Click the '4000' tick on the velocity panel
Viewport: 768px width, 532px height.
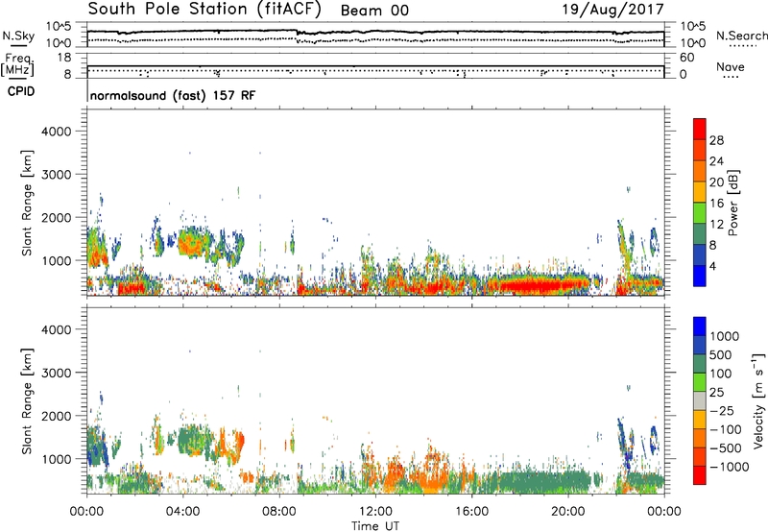tap(57, 329)
